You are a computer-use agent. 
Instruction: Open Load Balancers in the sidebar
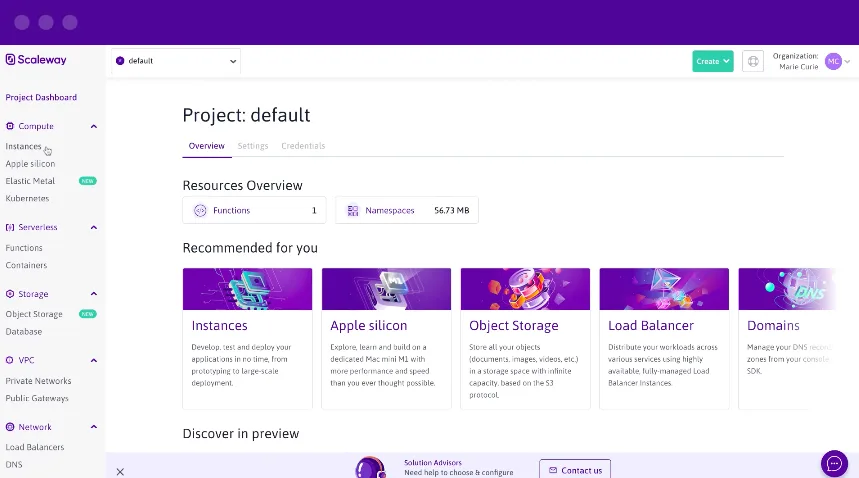click(x=35, y=447)
